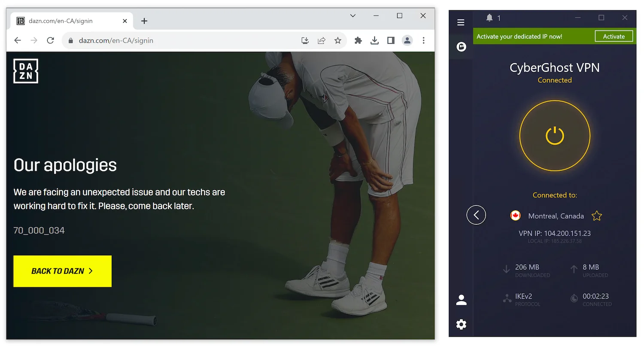This screenshot has width=644, height=347.
Task: Toggle the Chrome side panel icon
Action: coord(391,40)
